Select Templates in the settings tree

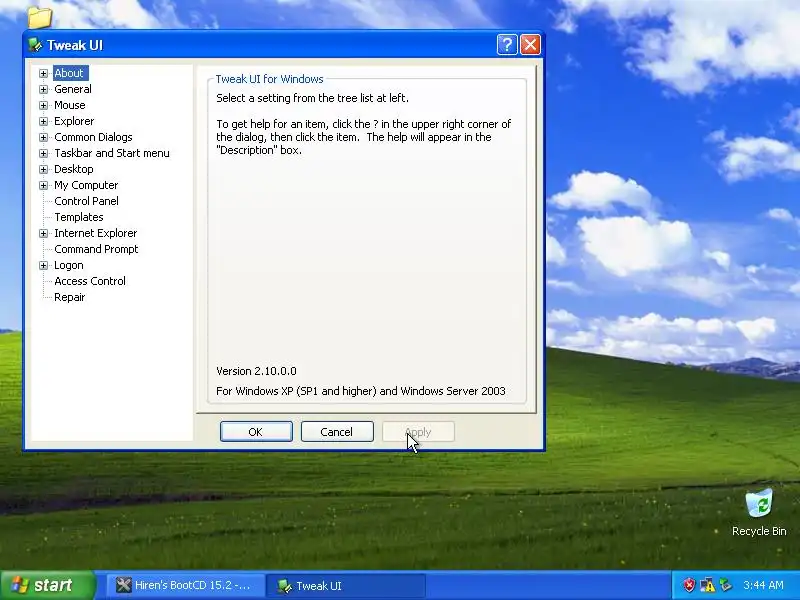pyautogui.click(x=79, y=217)
